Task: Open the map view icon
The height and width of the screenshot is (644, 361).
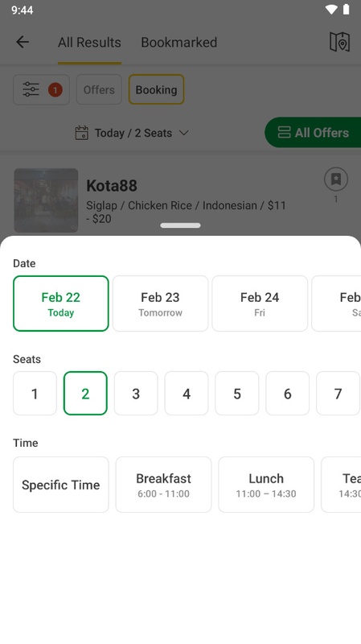Action: [x=339, y=42]
